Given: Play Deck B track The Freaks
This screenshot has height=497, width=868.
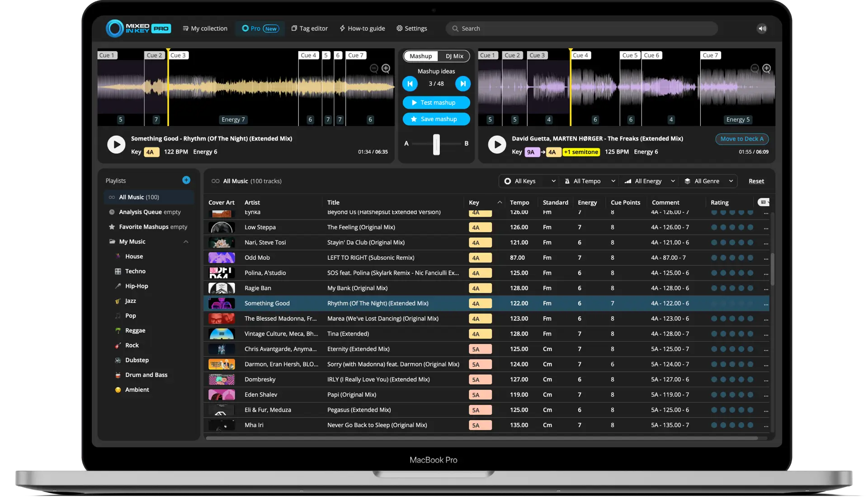Looking at the screenshot, I should click(x=497, y=145).
